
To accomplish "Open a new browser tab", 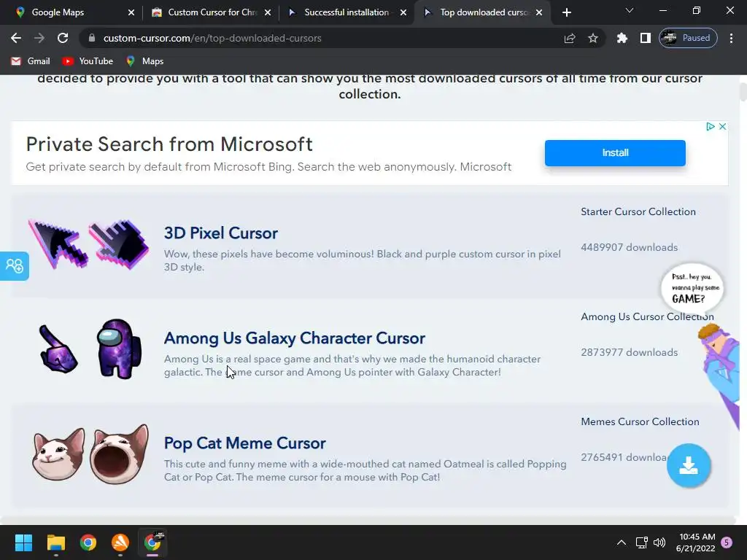I will click(x=566, y=13).
